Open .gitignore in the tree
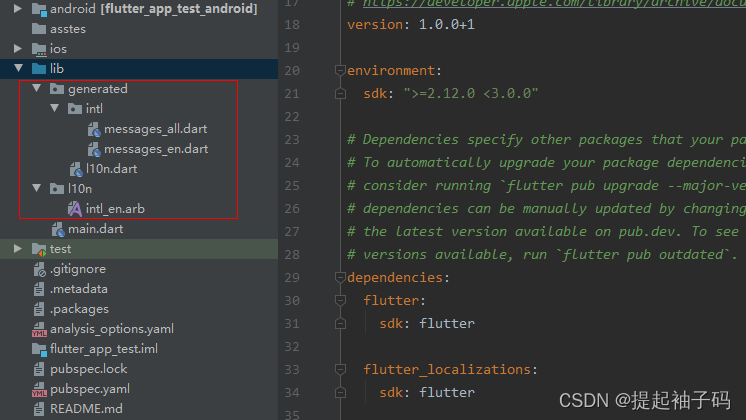The image size is (746, 420). (78, 269)
